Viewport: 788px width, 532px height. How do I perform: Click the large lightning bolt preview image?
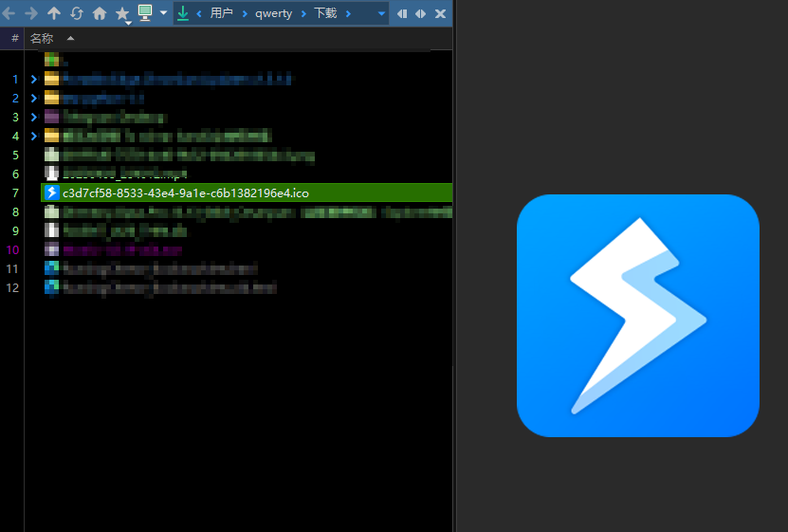638,316
